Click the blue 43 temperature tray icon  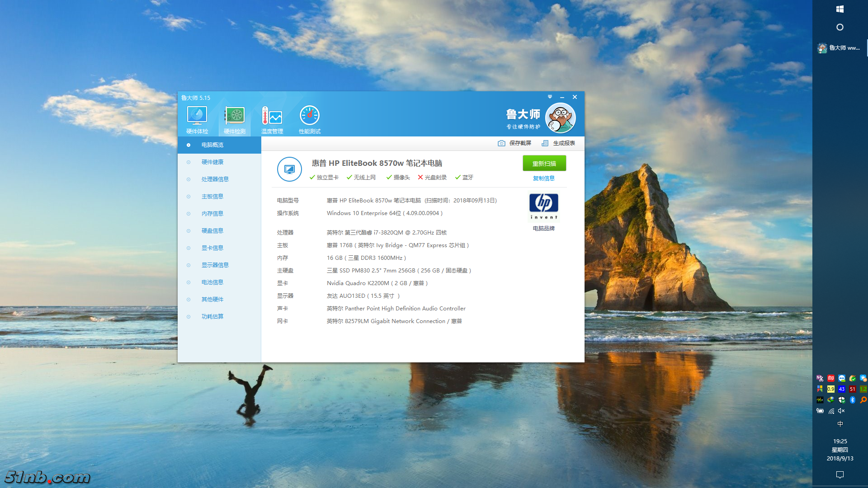[842, 389]
